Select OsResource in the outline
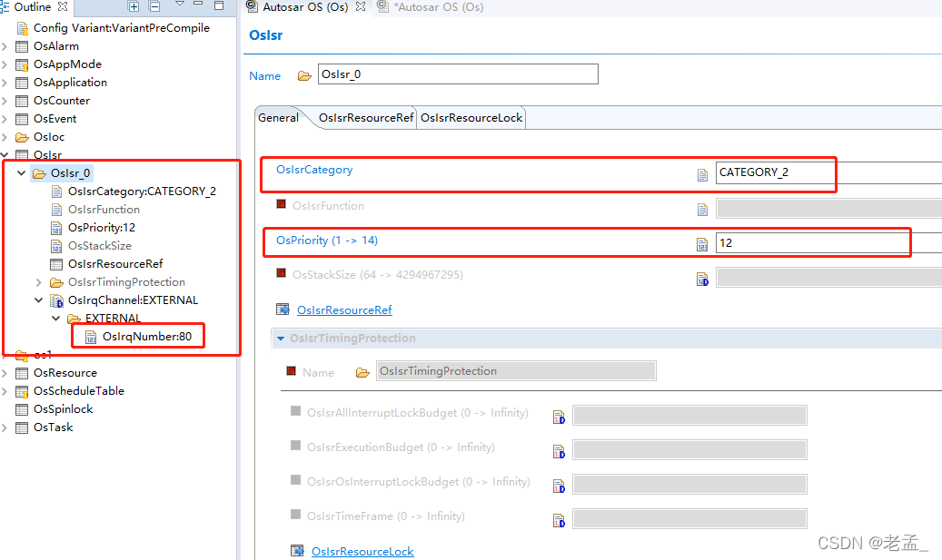This screenshot has width=942, height=560. coord(64,373)
